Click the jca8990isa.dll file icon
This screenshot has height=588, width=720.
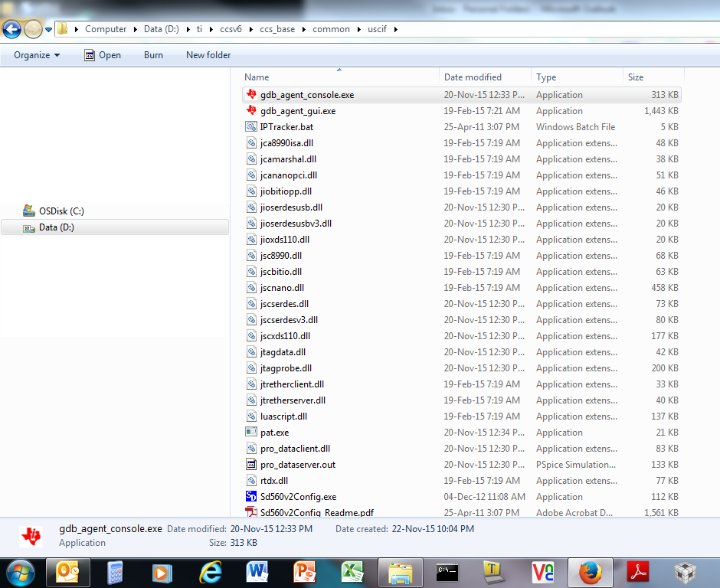point(251,142)
